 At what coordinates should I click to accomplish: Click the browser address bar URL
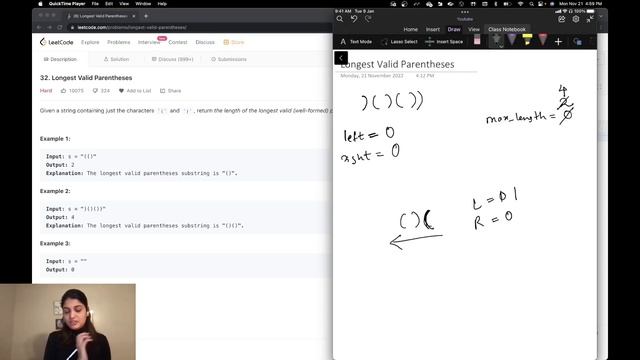132,27
